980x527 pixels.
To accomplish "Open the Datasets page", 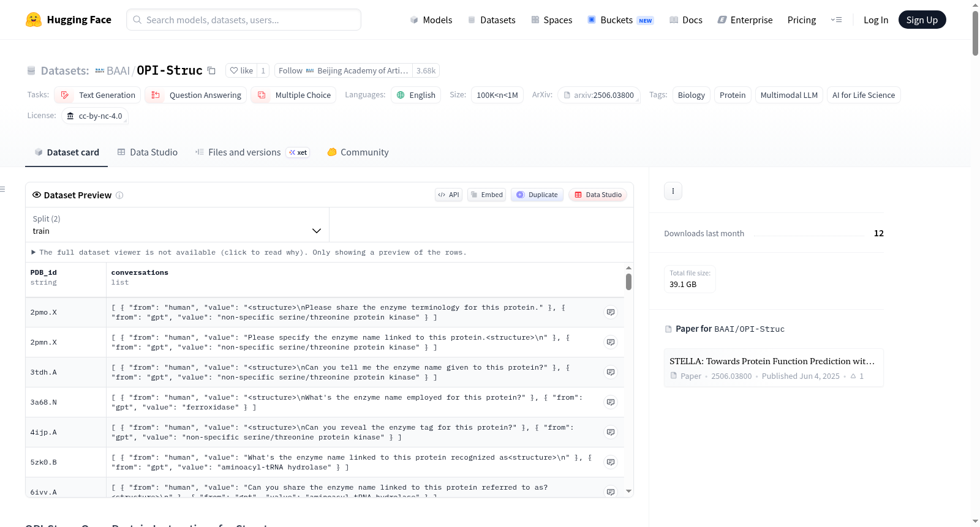I will click(x=491, y=20).
